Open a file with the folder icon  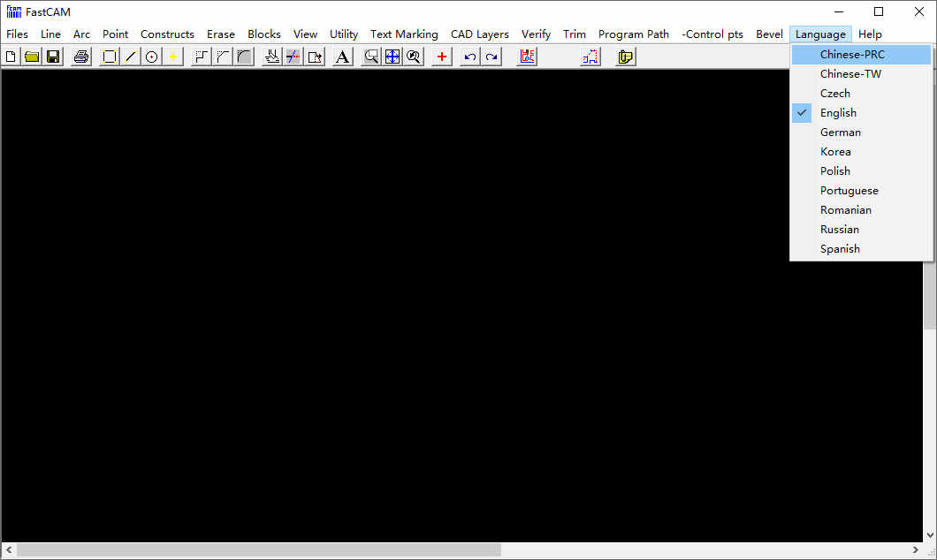(x=32, y=57)
